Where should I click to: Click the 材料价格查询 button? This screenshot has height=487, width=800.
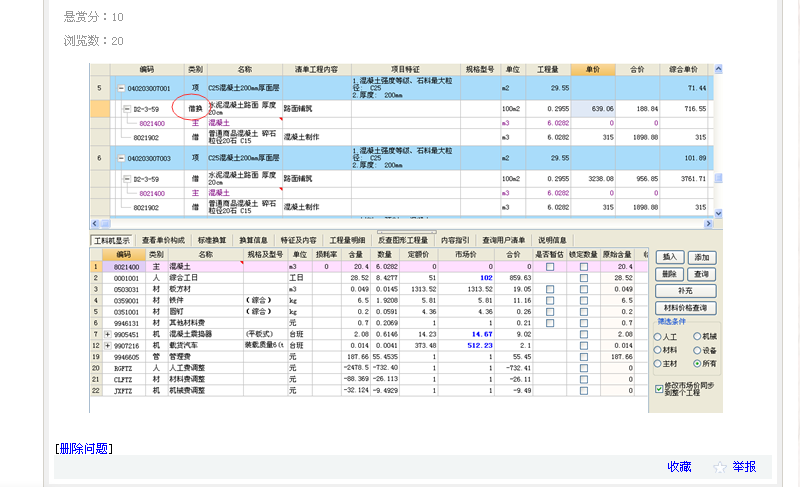[686, 308]
